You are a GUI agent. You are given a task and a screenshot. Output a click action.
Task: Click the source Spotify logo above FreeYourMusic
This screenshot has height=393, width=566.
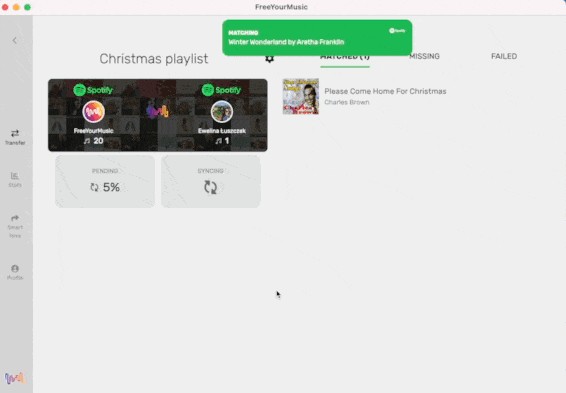pyautogui.click(x=93, y=90)
